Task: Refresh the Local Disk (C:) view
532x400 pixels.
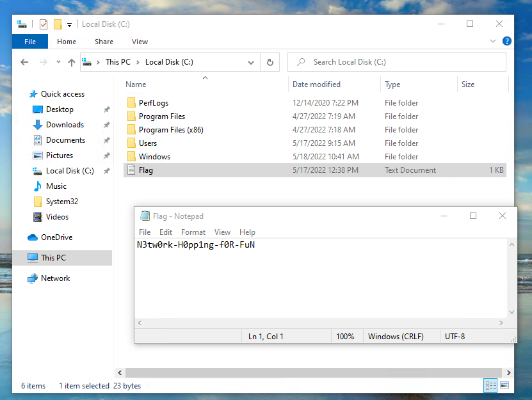Action: click(270, 62)
